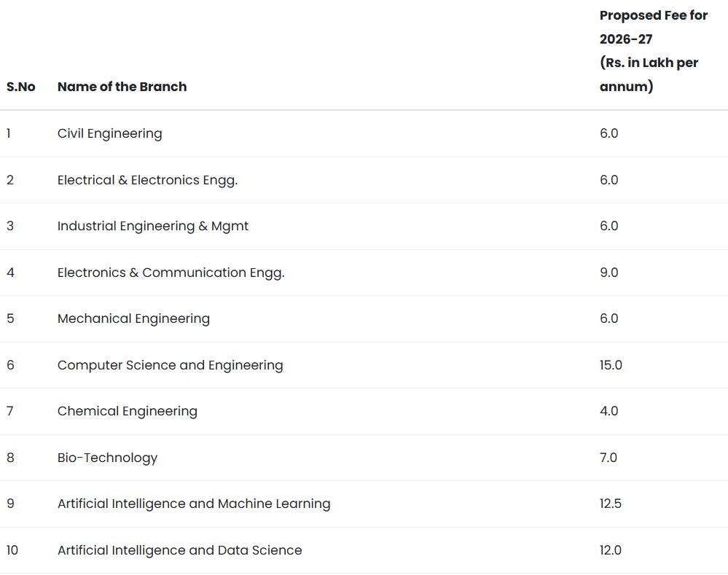Viewport: 728px width, 575px height.
Task: Click the 7.0 fee value
Action: click(x=608, y=458)
